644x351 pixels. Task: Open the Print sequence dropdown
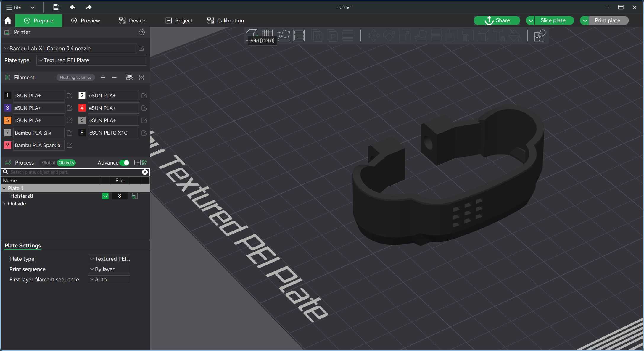click(x=109, y=269)
